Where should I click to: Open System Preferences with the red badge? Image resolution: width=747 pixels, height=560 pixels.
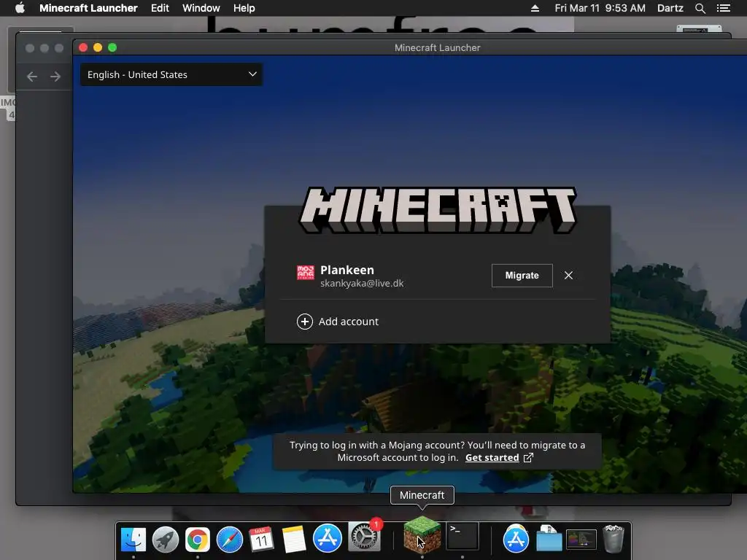pyautogui.click(x=365, y=537)
